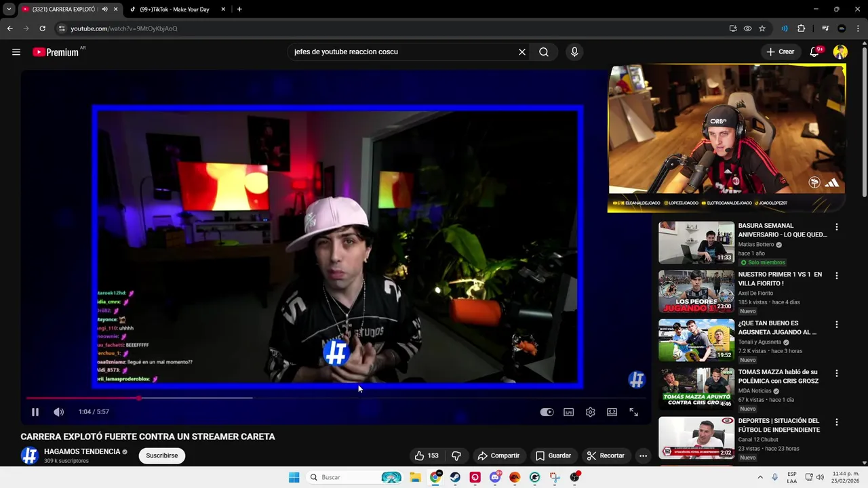Open options for BASURA SEMANAL video
Viewport: 868px width, 488px height.
click(837, 227)
